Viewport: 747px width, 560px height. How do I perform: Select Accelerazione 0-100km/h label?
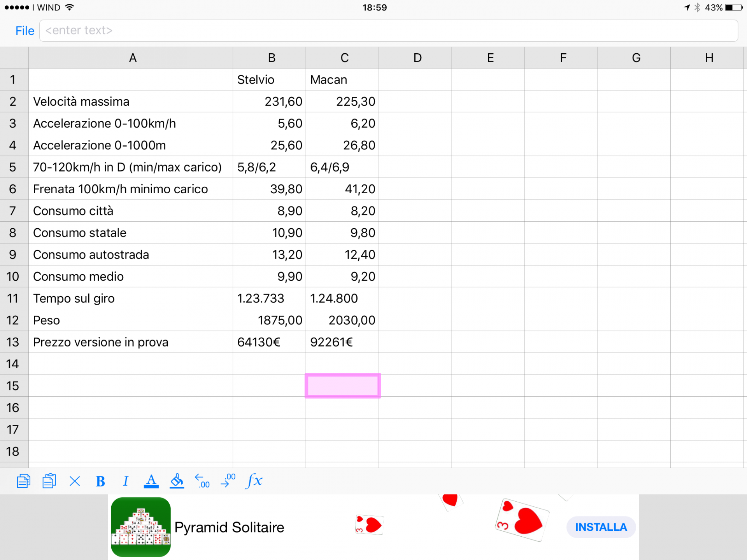(131, 123)
